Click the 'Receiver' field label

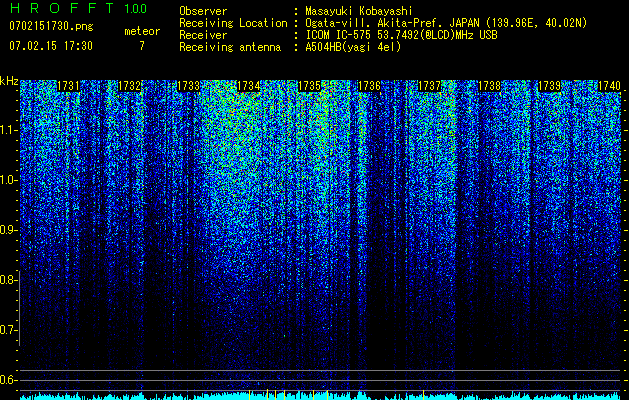(x=203, y=35)
